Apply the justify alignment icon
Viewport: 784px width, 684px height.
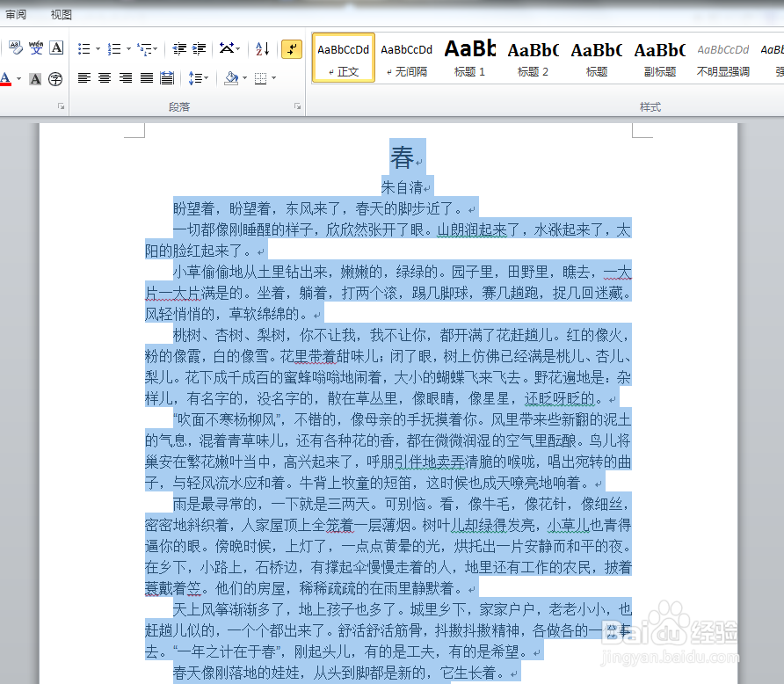pos(145,77)
